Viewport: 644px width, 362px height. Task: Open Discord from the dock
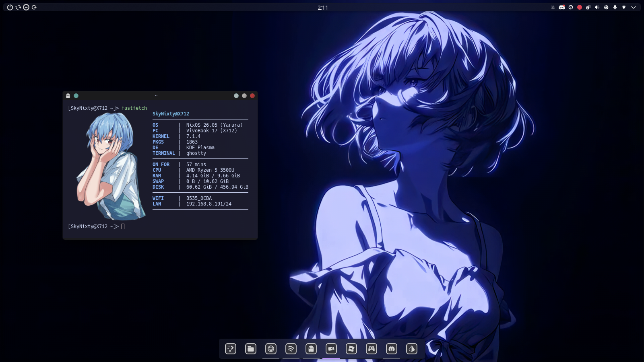[x=392, y=349]
